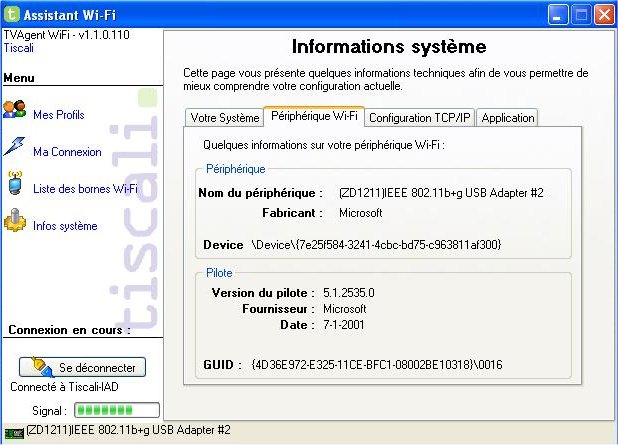Click the Device path 7e25f584 value
The image size is (618, 445).
[x=376, y=245]
